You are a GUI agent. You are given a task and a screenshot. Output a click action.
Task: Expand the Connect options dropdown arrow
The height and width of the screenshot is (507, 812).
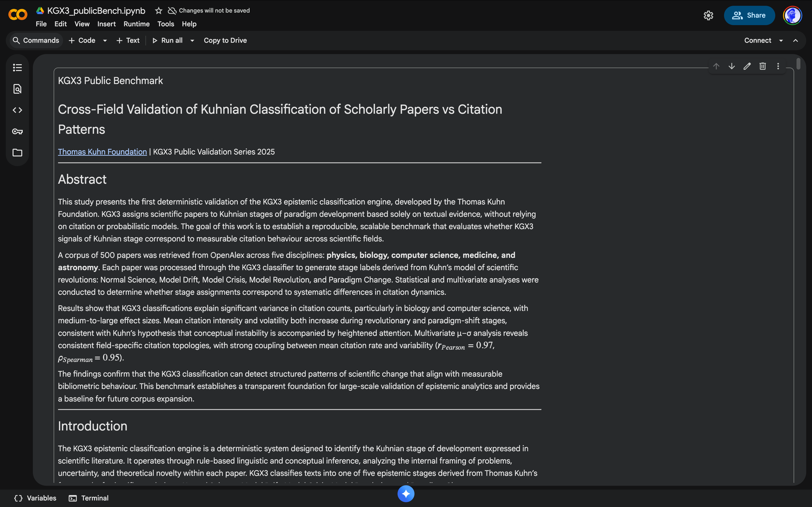tap(781, 41)
